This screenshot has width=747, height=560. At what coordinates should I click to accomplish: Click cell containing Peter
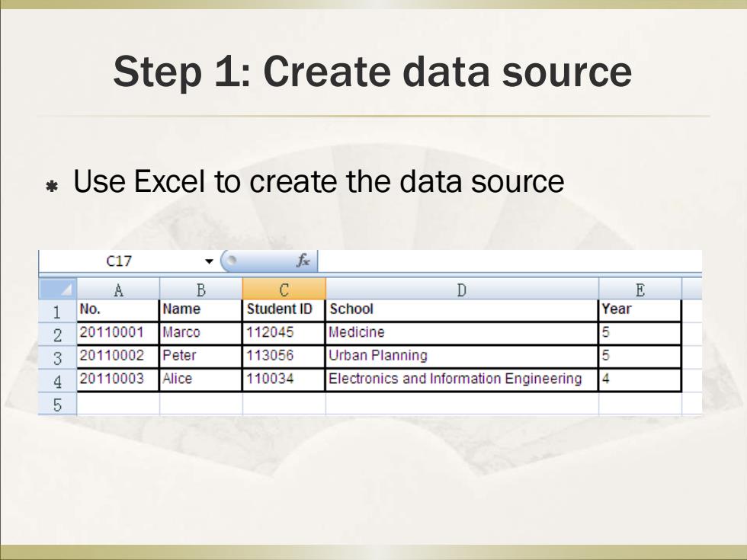(200, 357)
